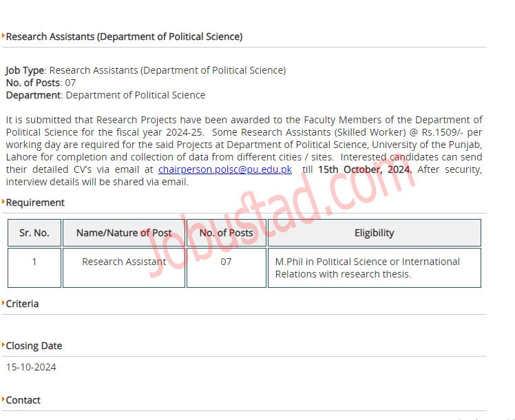This screenshot has height=420, width=515.
Task: Select the Requirement section title
Action: [35, 202]
